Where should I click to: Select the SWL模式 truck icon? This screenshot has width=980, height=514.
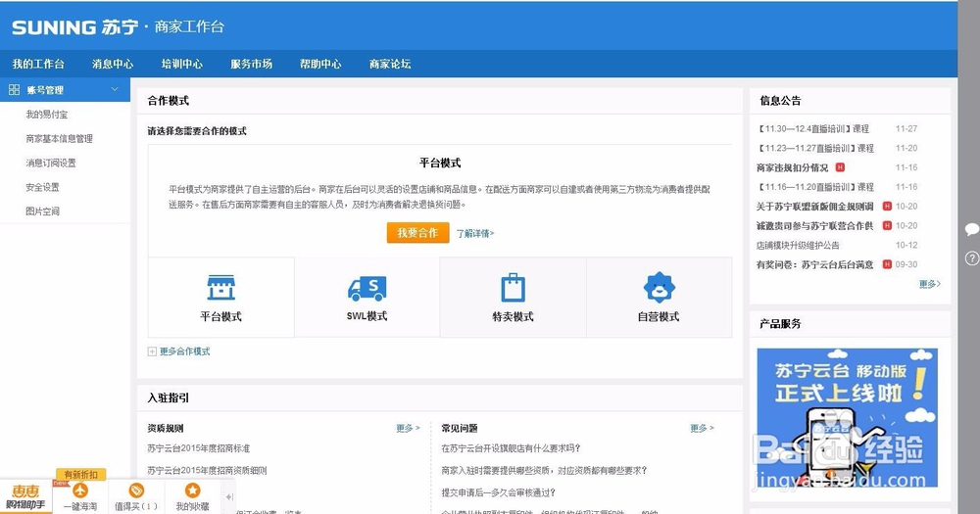(x=367, y=288)
